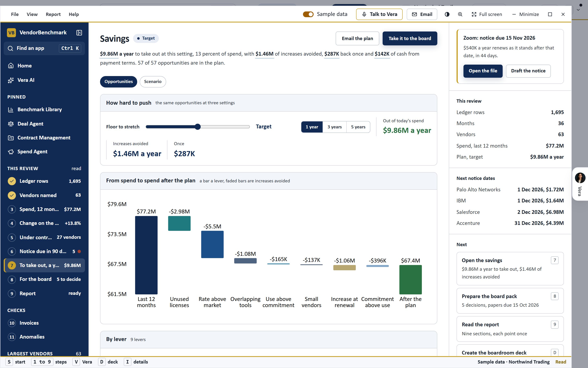Viewport: 588px width, 368px height.
Task: Toggle the Sample data switch
Action: pos(308,14)
